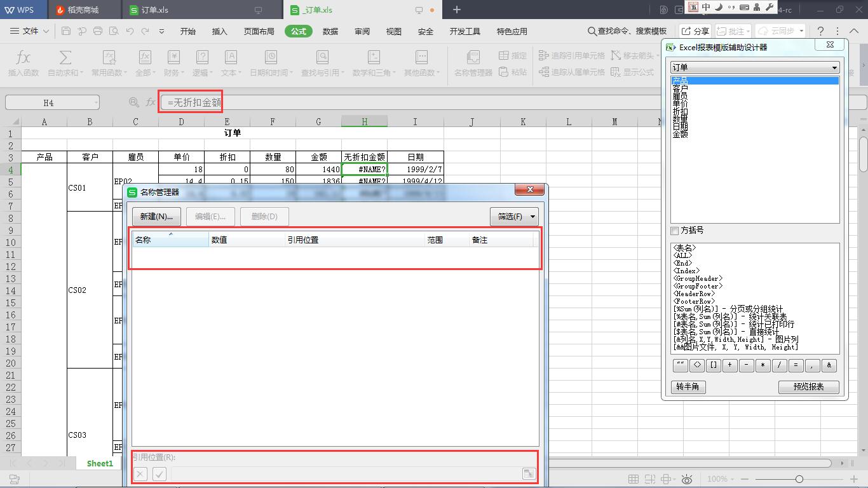The height and width of the screenshot is (488, 868).
Task: Click the 转半角 button
Action: 688,387
